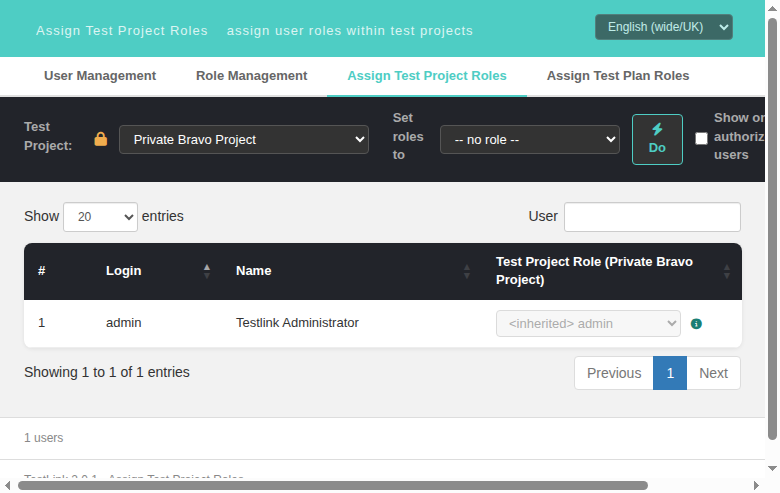Go to Previous page of entries

[x=614, y=373]
